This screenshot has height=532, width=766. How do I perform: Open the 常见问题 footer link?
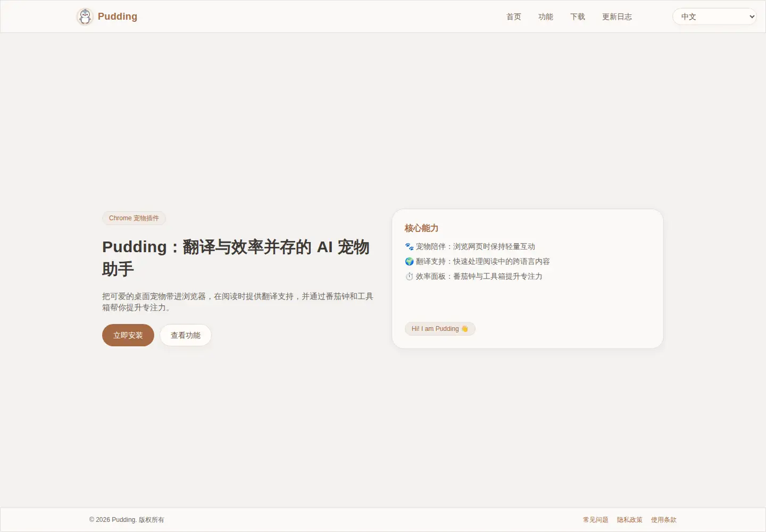pyautogui.click(x=596, y=520)
